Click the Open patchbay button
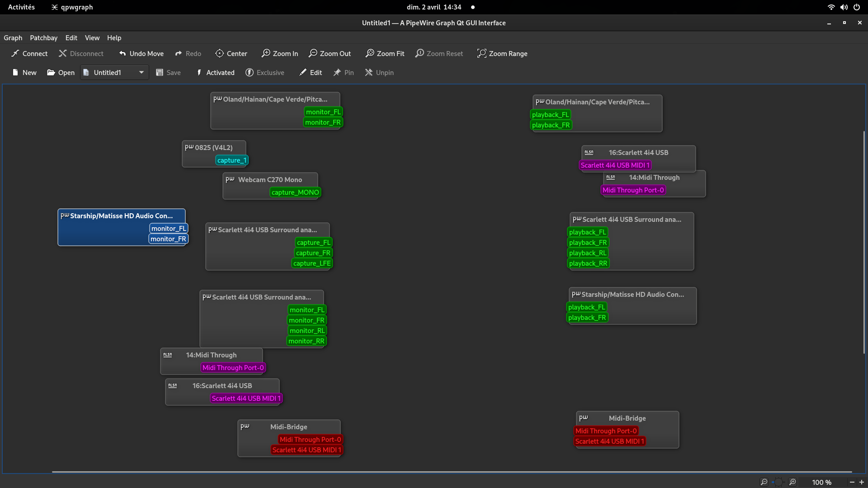Screen dimensions: 868x488 (x=61, y=72)
